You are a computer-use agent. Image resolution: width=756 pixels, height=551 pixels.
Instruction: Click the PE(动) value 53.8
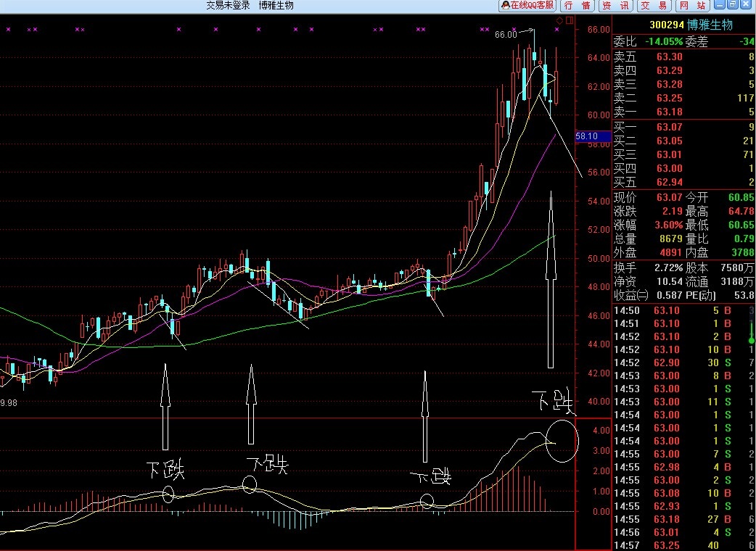(744, 295)
